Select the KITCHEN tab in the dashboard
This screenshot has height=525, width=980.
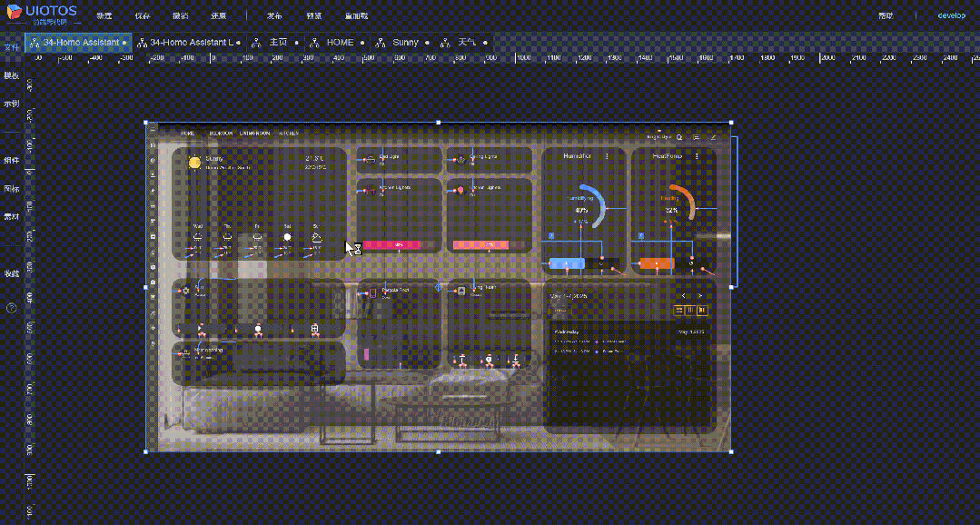288,134
